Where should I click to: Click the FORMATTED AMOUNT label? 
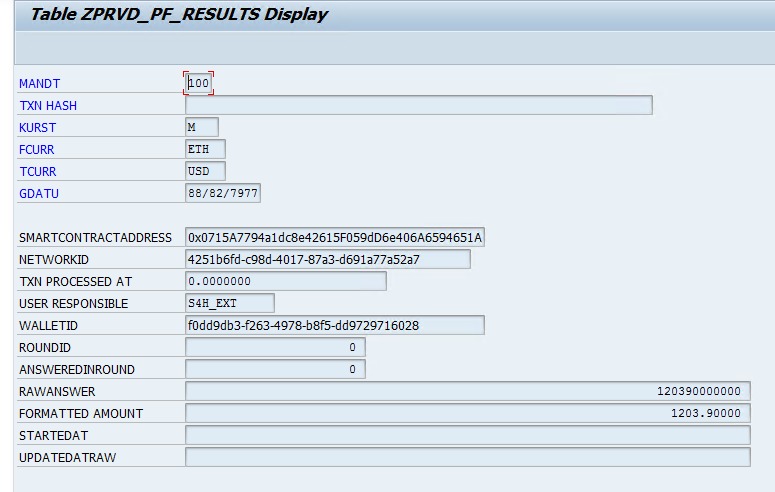point(81,414)
